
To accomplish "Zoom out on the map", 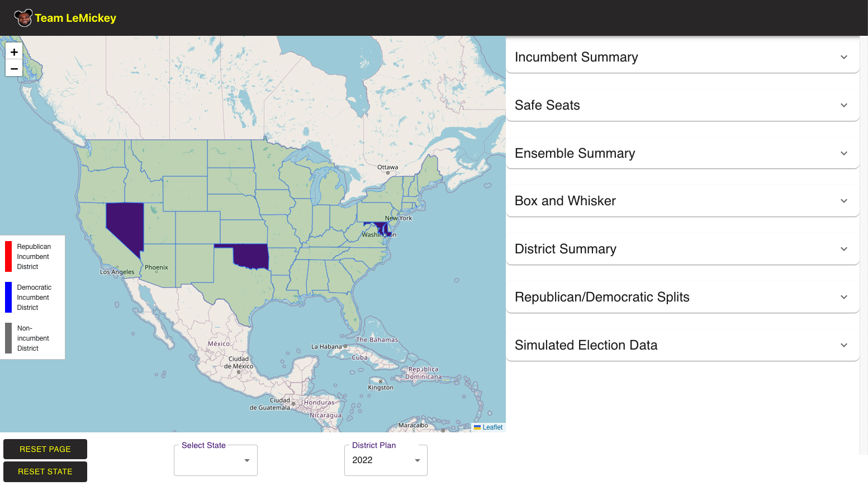I will point(14,68).
